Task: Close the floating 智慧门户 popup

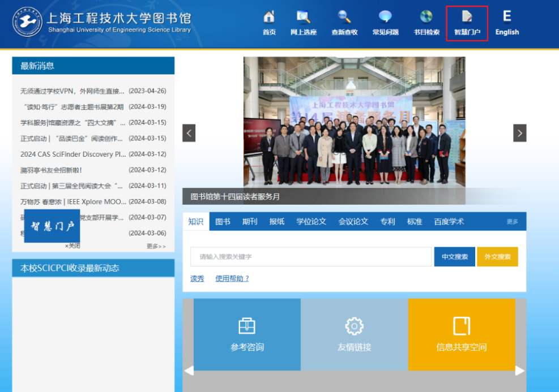Action: 72,246
